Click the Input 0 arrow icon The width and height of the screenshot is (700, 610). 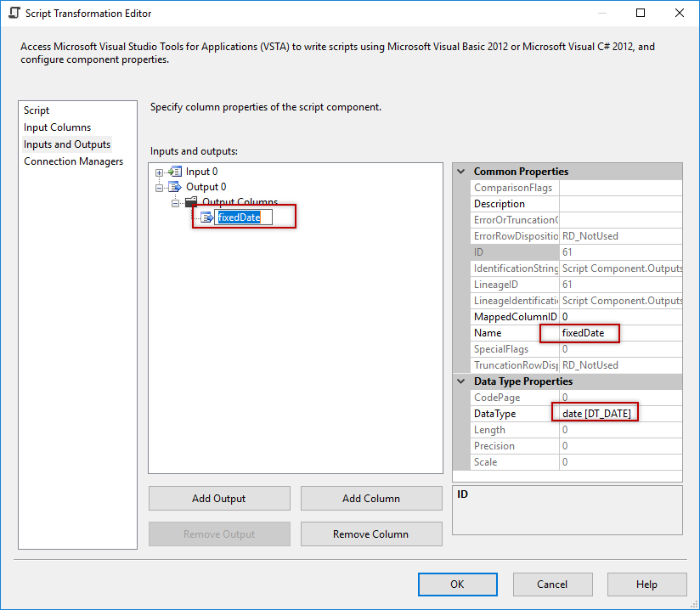176,171
